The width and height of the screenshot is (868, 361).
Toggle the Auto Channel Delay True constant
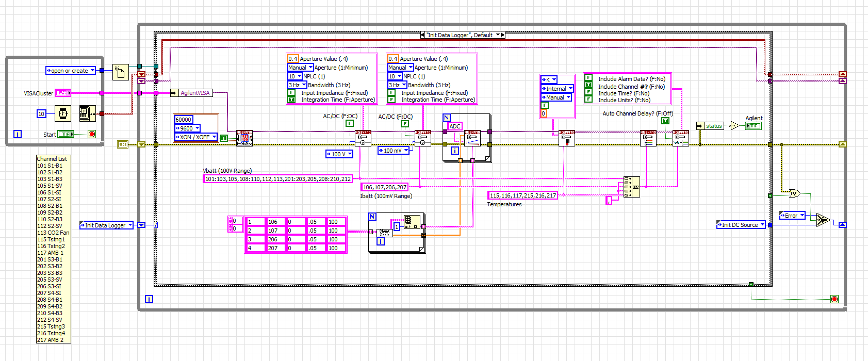pos(665,121)
